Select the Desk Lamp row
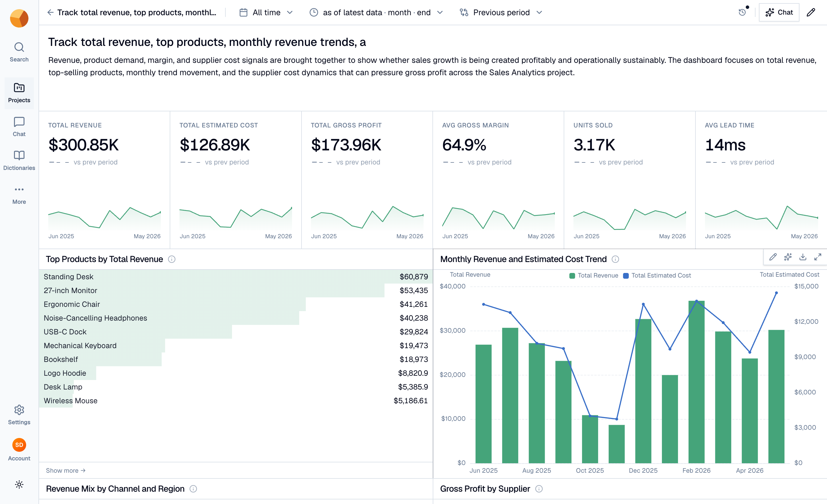This screenshot has height=504, width=827. (236, 387)
